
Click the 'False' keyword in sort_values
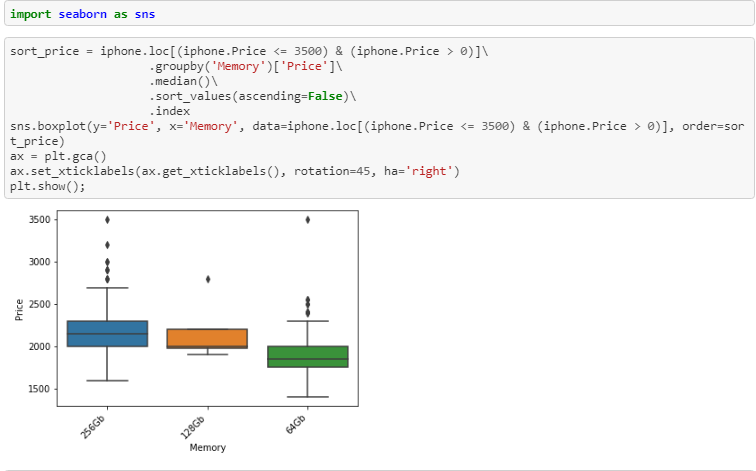(325, 96)
